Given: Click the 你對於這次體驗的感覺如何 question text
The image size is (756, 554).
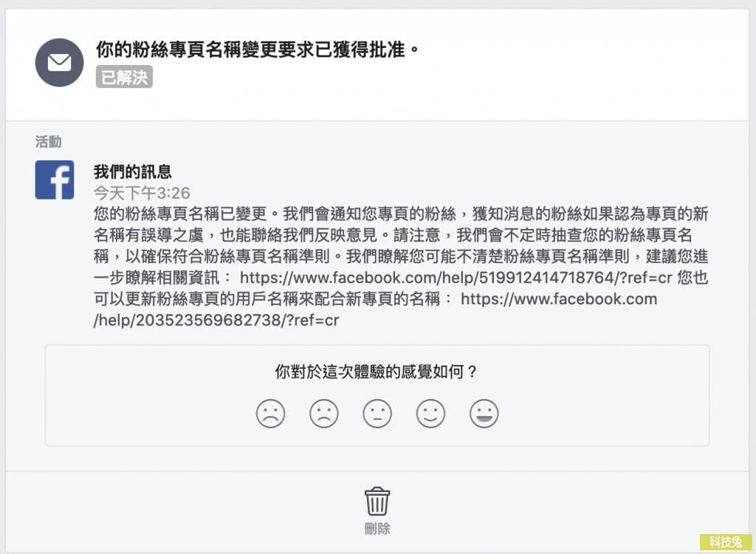Looking at the screenshot, I should (x=376, y=372).
